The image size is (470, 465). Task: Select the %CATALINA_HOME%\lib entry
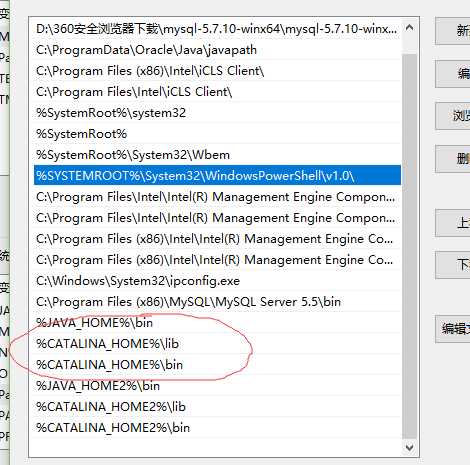217,344
